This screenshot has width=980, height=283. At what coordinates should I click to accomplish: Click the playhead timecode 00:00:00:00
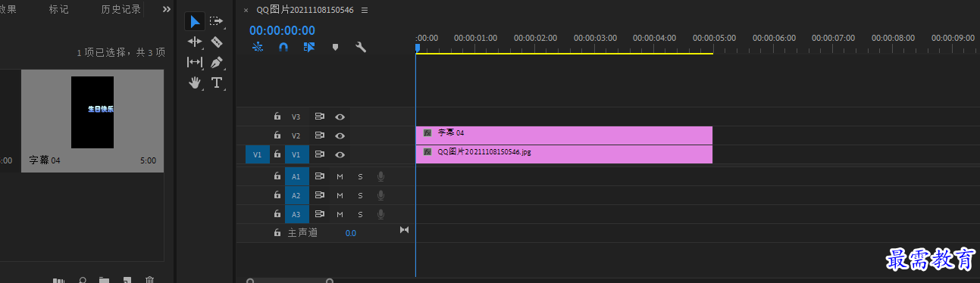point(282,30)
